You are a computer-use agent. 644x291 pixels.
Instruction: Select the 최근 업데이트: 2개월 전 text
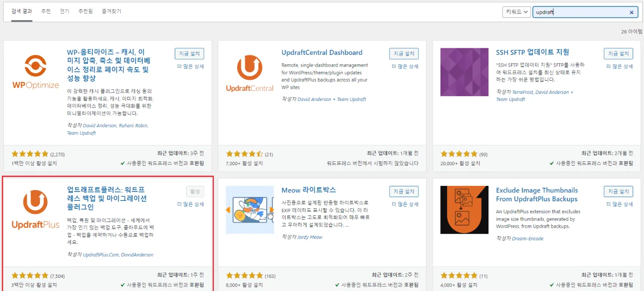coord(607,153)
